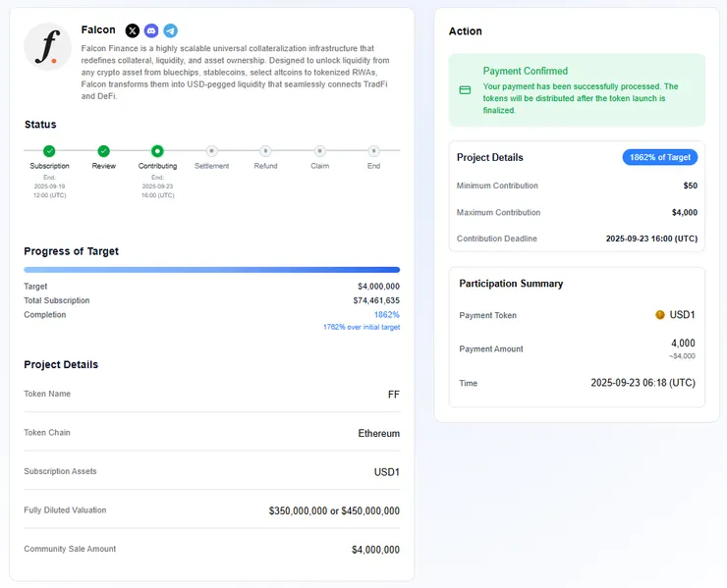727x588 pixels.
Task: Select the End status step circle
Action: [x=373, y=151]
